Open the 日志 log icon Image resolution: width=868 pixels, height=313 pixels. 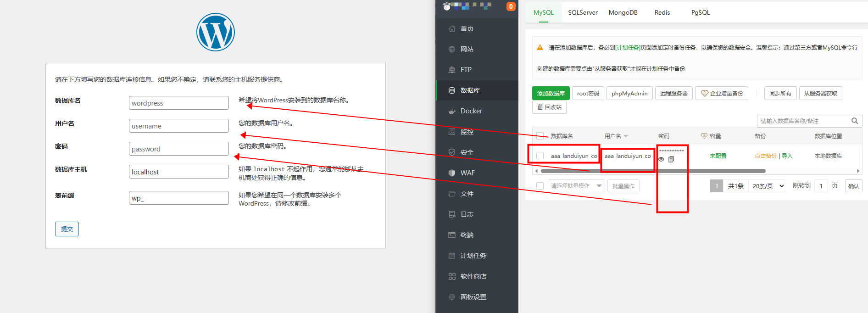point(452,214)
